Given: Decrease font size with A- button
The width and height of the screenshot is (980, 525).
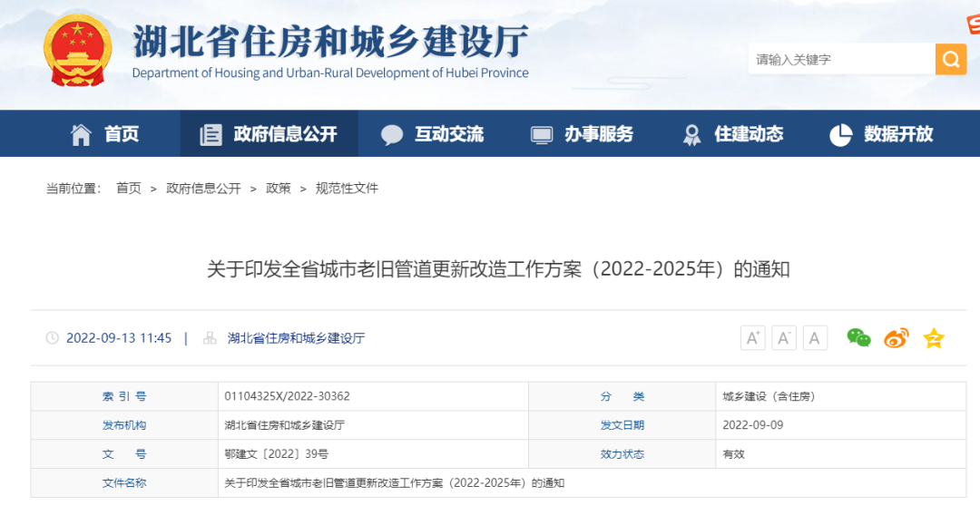Looking at the screenshot, I should (784, 338).
